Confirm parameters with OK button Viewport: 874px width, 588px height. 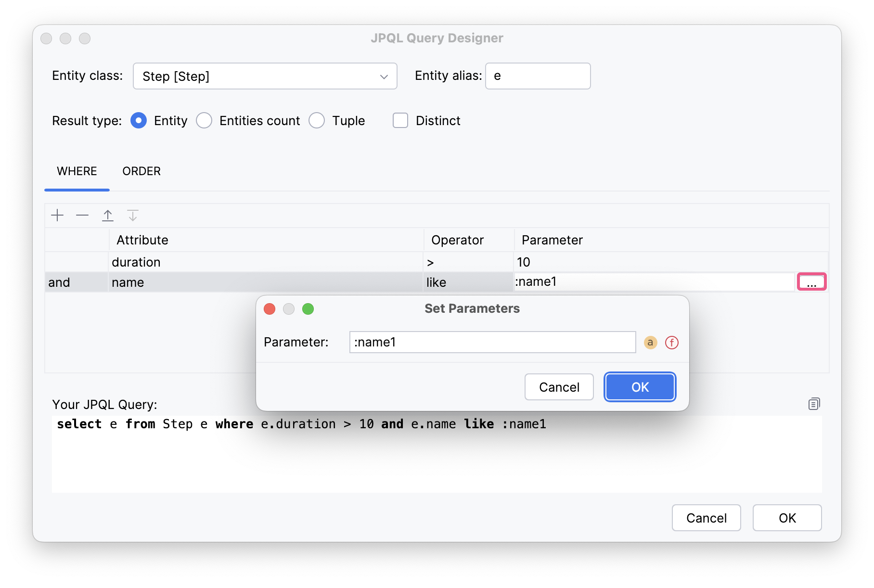pyautogui.click(x=640, y=386)
